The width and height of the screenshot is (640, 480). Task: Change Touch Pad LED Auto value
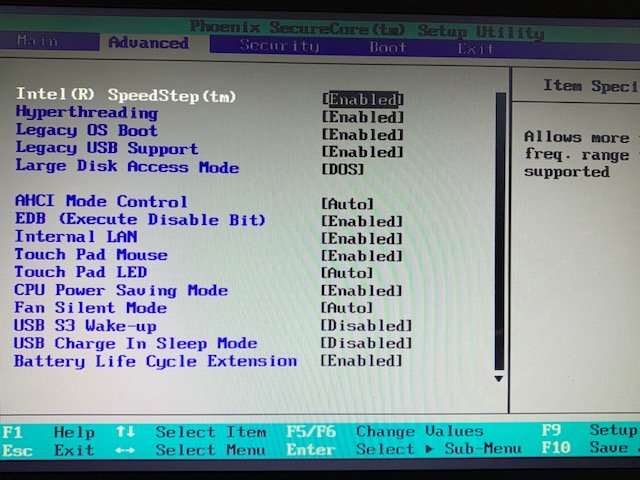click(x=347, y=273)
